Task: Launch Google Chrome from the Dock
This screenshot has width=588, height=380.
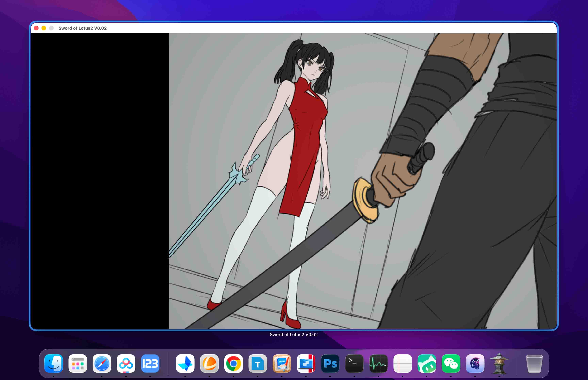Action: pyautogui.click(x=233, y=363)
